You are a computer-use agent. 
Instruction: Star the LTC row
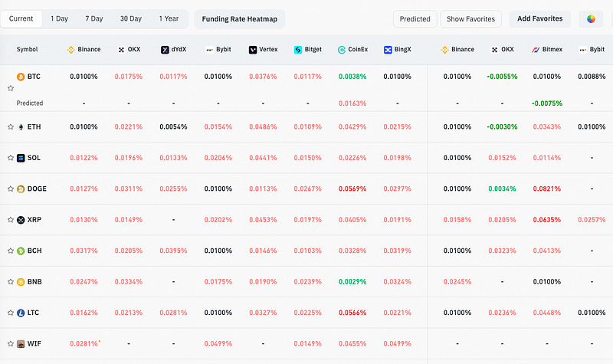pyautogui.click(x=11, y=313)
